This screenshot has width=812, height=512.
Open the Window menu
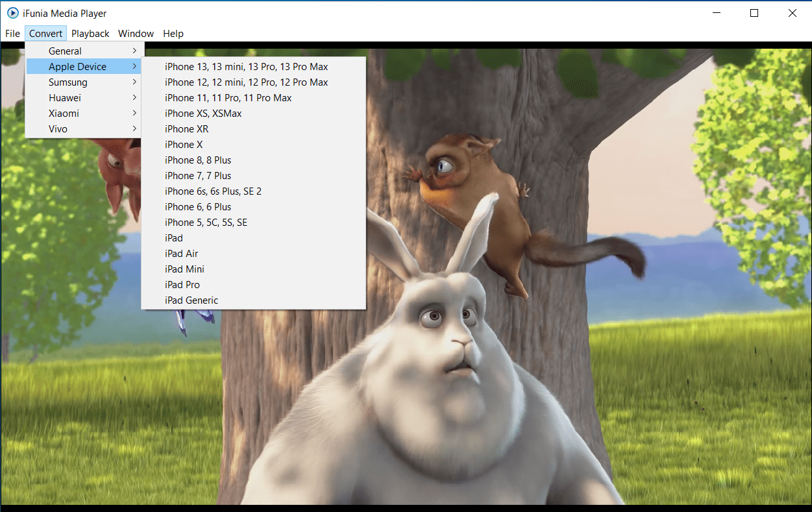tap(136, 34)
